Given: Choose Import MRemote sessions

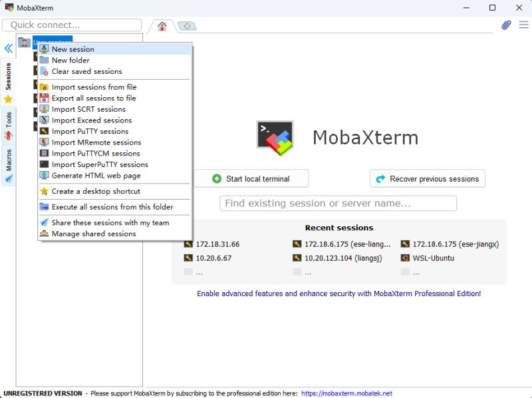Looking at the screenshot, I should [115, 142].
